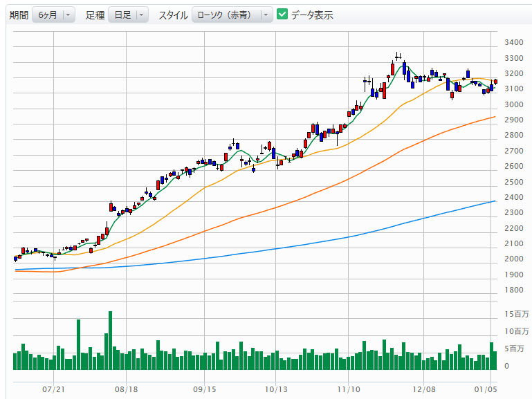Click the highest candlestick near 3300
Screen dimensions: 532x399
click(x=398, y=57)
